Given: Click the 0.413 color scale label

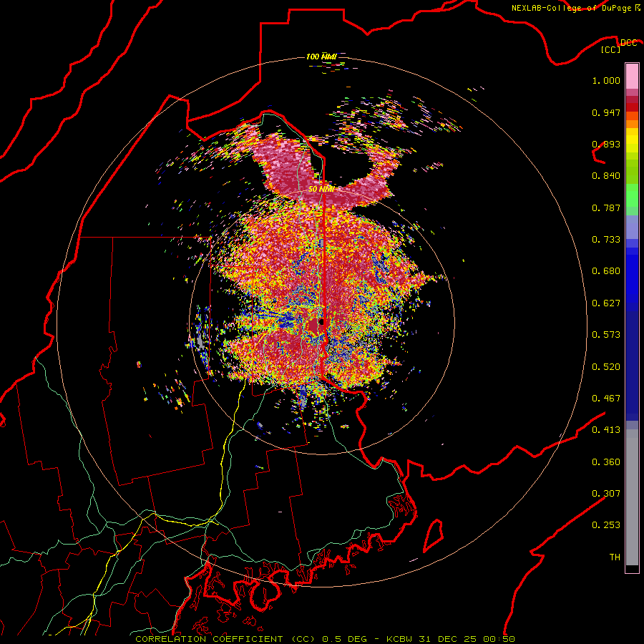Looking at the screenshot, I should pyautogui.click(x=606, y=430).
